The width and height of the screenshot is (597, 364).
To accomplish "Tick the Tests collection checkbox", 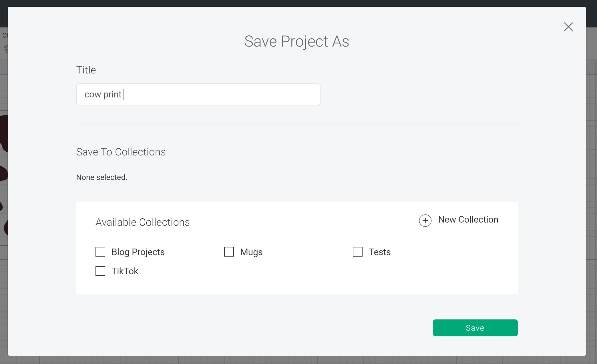I will (357, 252).
